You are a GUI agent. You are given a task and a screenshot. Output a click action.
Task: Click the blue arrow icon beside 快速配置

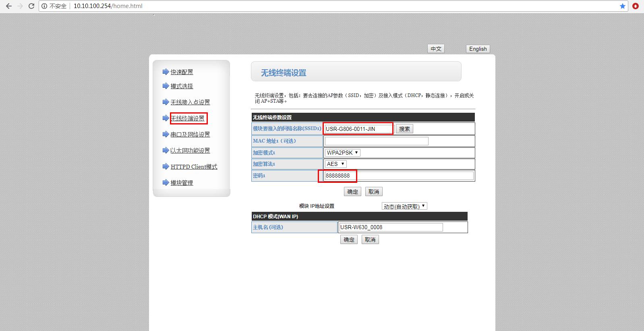click(166, 72)
